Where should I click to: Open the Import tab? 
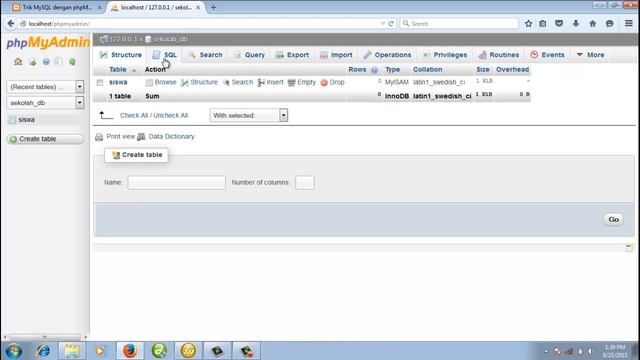[x=336, y=55]
